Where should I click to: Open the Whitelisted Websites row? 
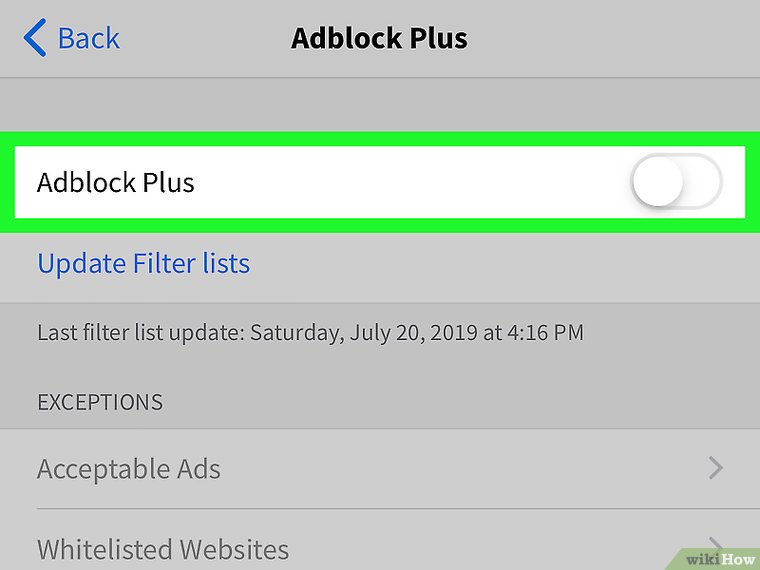pyautogui.click(x=163, y=549)
